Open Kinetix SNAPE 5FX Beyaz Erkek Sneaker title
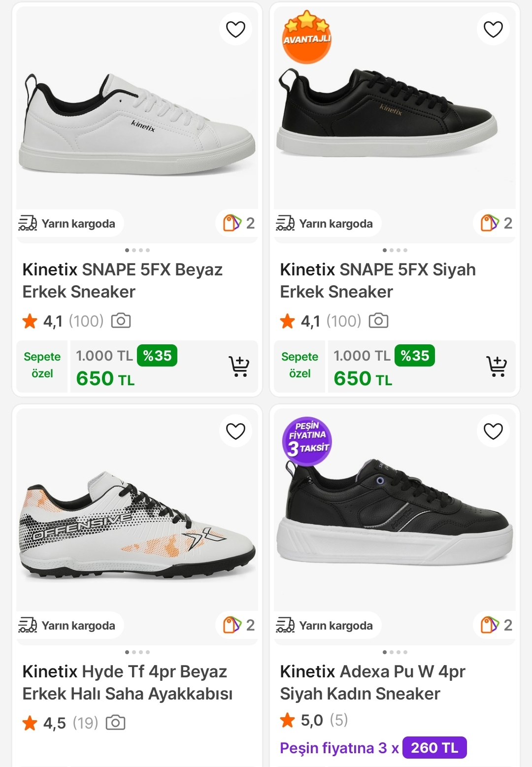Screen dimensions: 532x767 [x=123, y=280]
